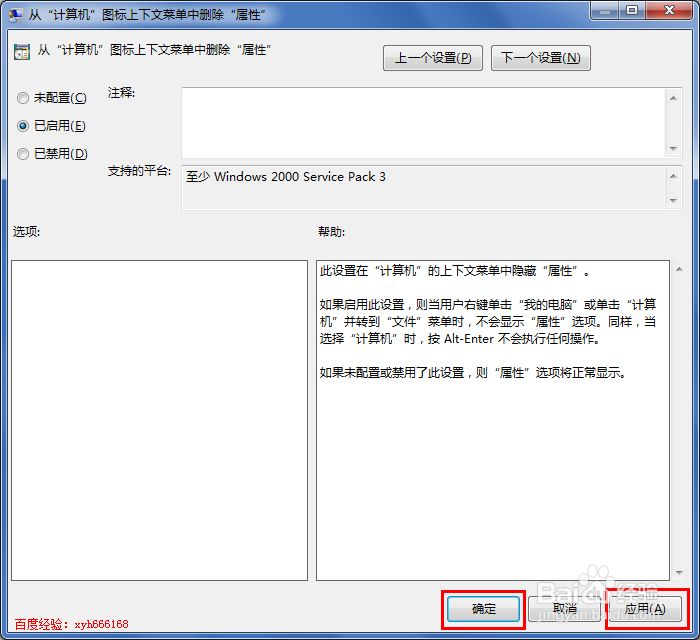The height and width of the screenshot is (640, 700).
Task: Click the 帮助: label
Action: click(331, 231)
